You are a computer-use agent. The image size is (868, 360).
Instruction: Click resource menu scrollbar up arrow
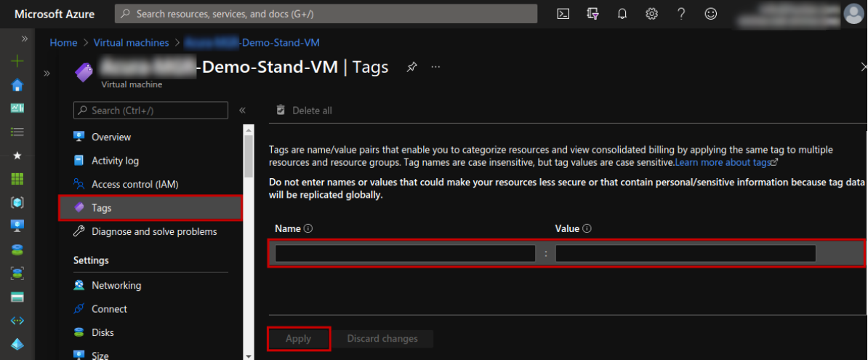point(249,129)
